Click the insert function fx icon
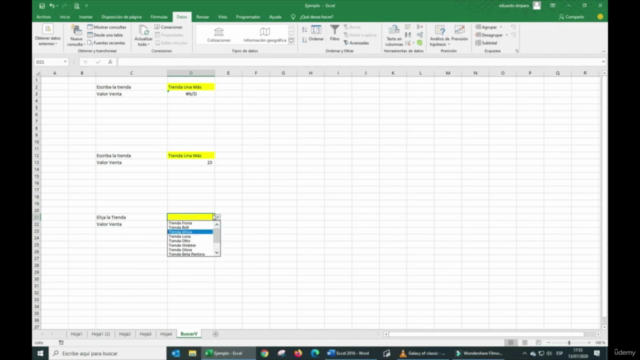640x360 pixels. click(110, 62)
